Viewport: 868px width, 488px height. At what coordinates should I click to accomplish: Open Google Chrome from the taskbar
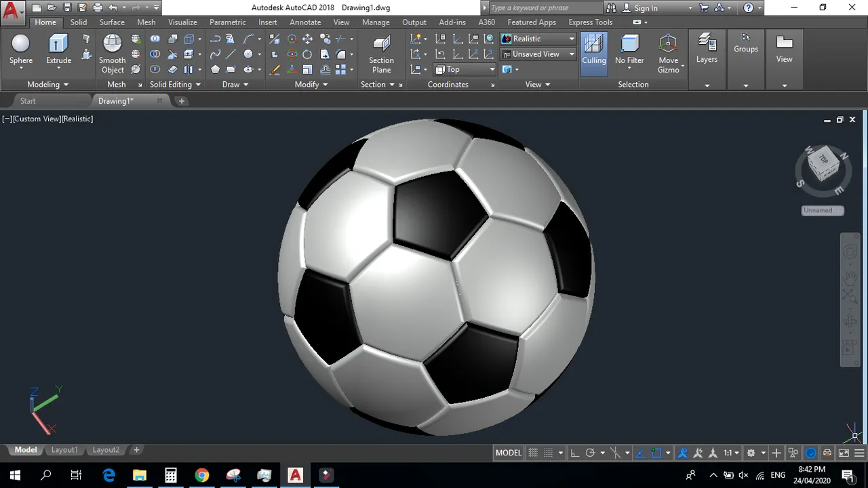coord(201,475)
